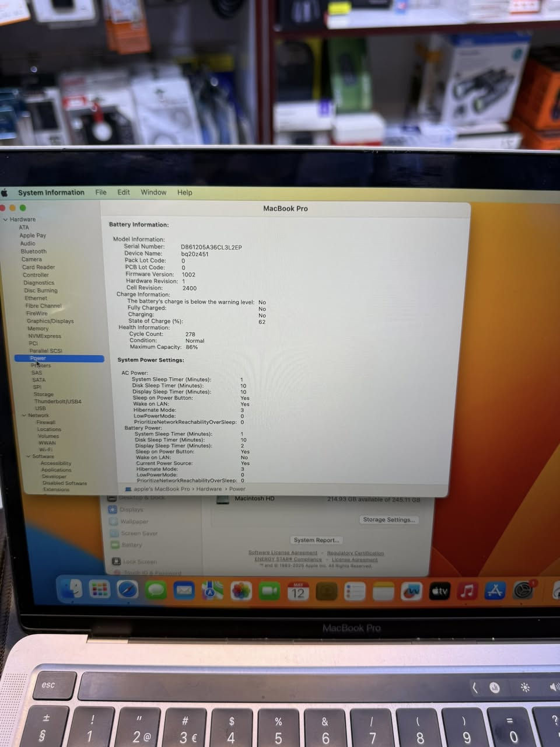Viewport: 560px width, 747px height.
Task: Open Freeform app in the Dock
Action: coord(412,592)
